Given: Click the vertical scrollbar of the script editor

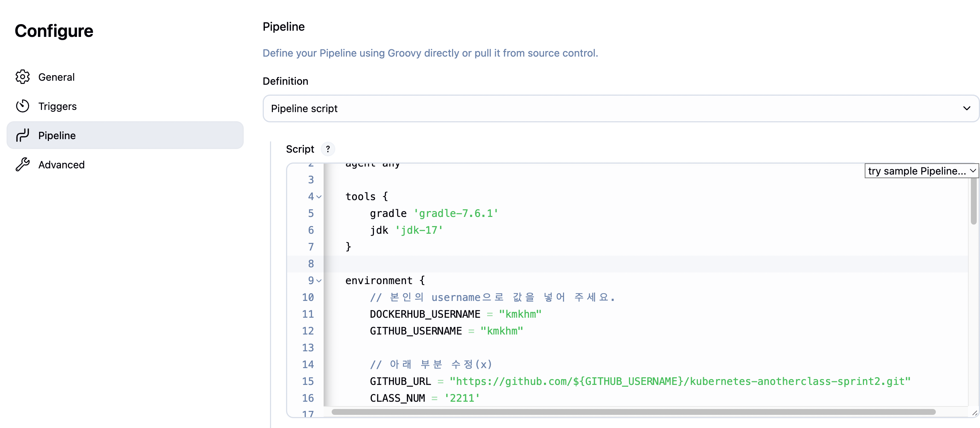Looking at the screenshot, I should [x=973, y=202].
